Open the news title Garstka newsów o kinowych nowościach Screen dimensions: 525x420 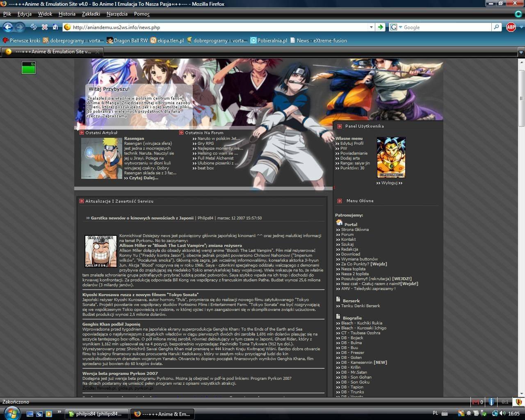click(x=142, y=218)
